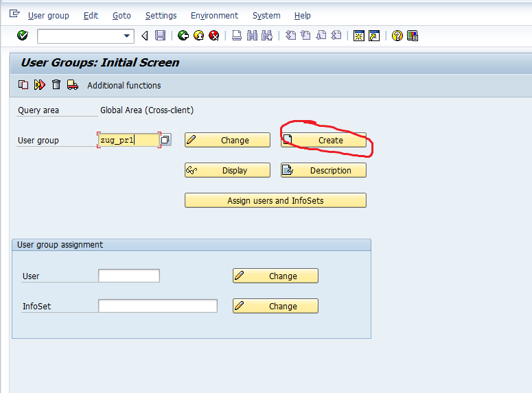Open the Environment menu
532x393 pixels.
(214, 16)
